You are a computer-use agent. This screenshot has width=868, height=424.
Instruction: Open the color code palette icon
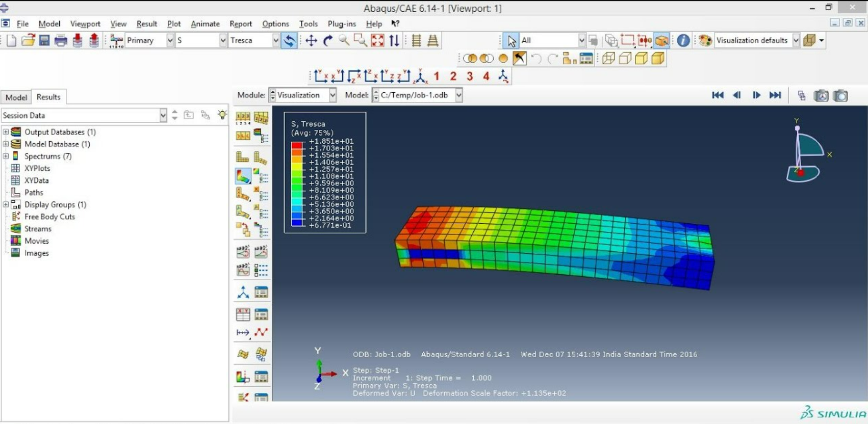tap(705, 40)
